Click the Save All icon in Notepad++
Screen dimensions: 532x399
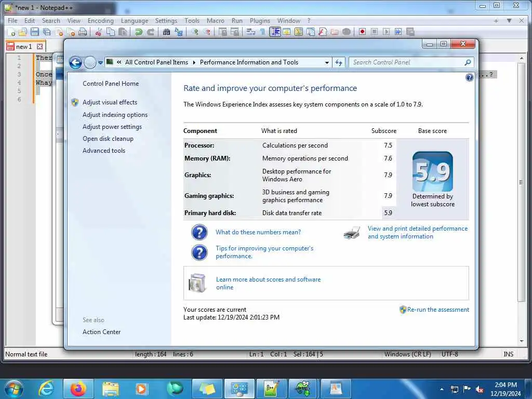pos(47,32)
